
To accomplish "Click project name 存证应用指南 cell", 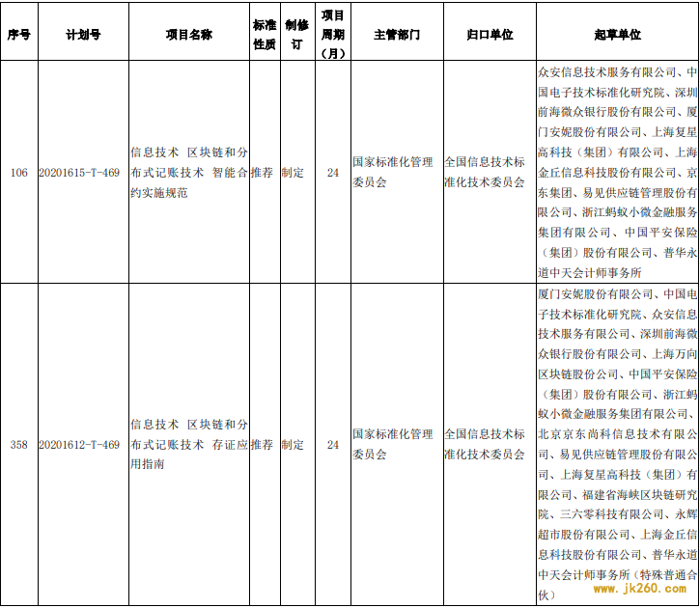I will [189, 444].
